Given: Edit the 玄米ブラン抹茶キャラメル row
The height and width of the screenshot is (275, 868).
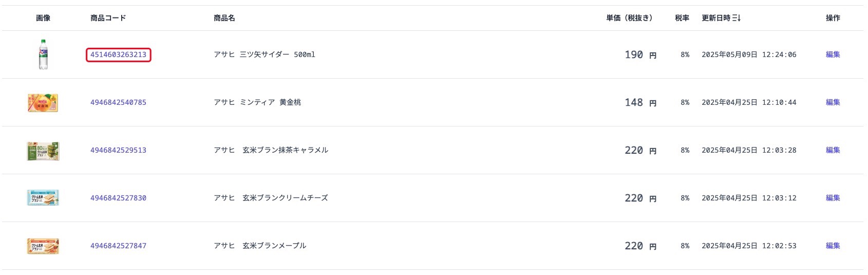Looking at the screenshot, I should click(833, 150).
